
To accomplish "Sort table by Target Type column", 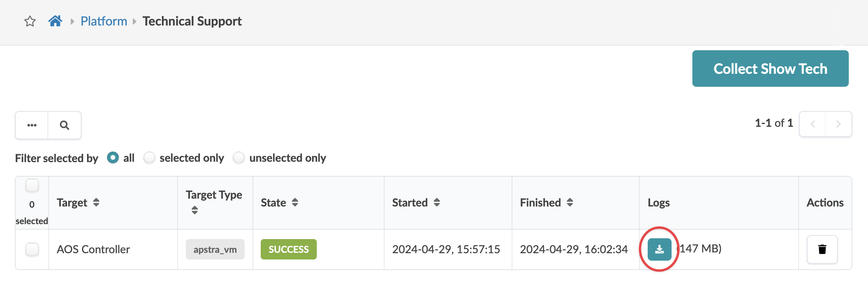I will click(195, 210).
